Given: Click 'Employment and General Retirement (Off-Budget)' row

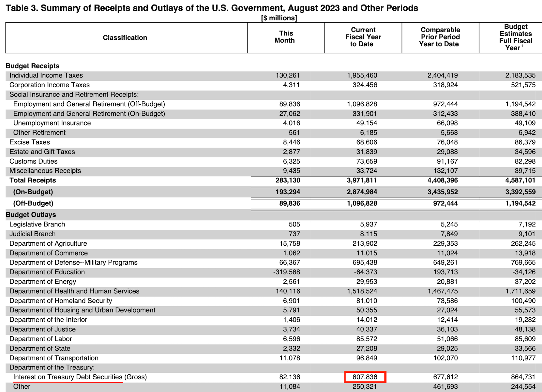Looking at the screenshot, I should click(89, 104).
